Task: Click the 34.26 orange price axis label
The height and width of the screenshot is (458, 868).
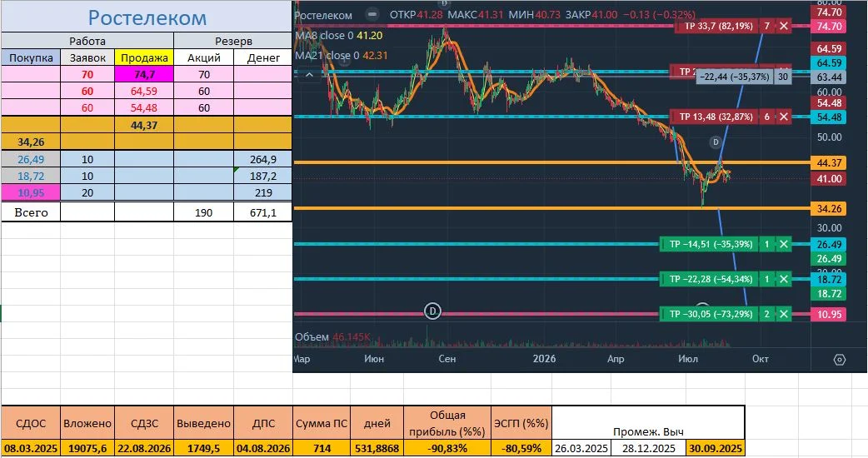Action: click(829, 208)
